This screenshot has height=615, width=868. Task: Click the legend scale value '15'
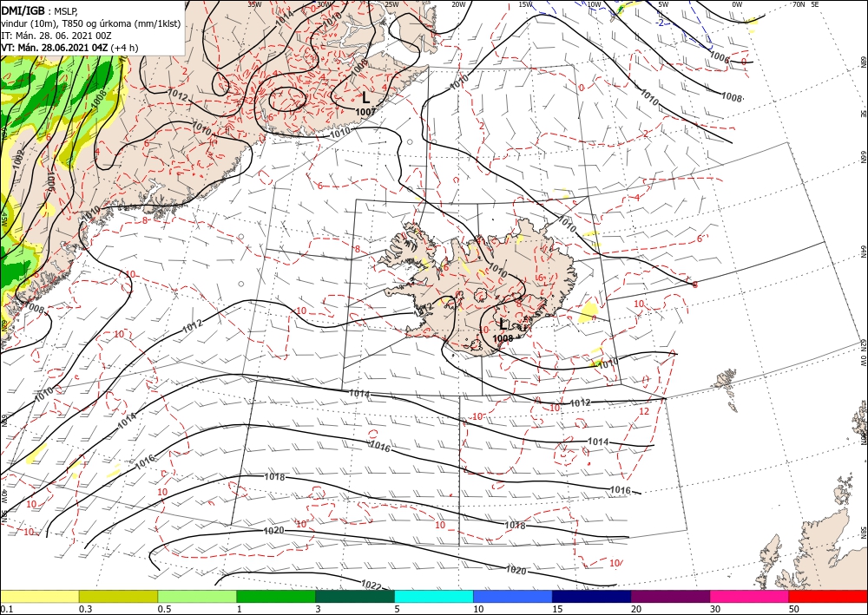[x=557, y=609]
